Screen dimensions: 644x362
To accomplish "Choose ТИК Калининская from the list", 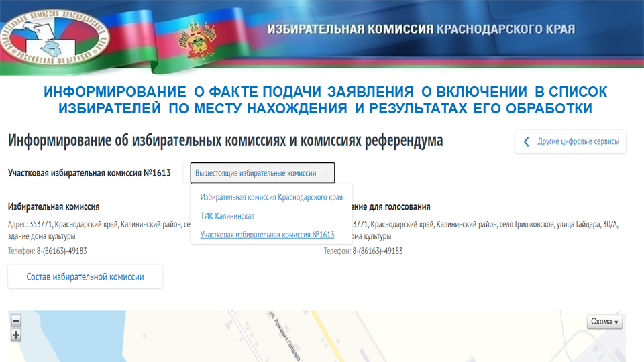I will (x=227, y=216).
